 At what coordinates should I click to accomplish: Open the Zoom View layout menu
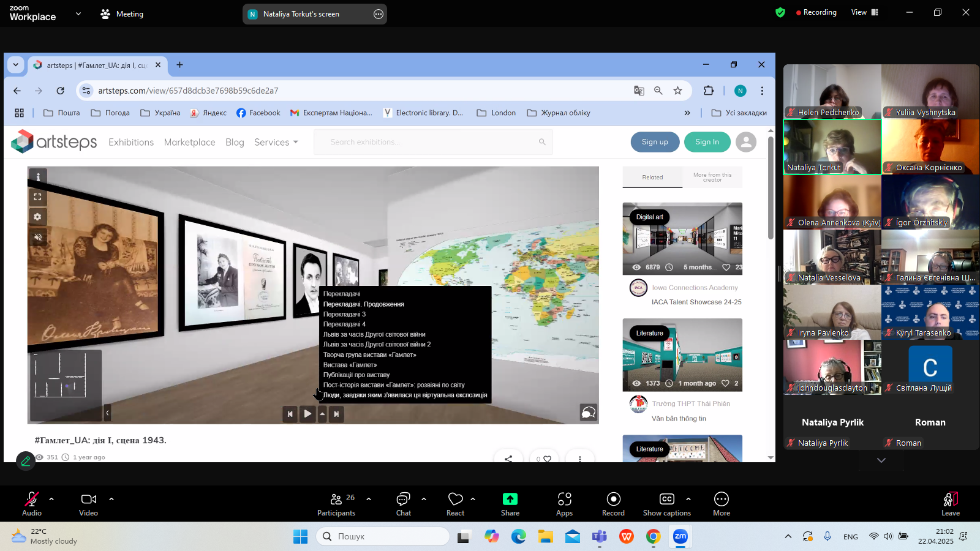pyautogui.click(x=864, y=12)
